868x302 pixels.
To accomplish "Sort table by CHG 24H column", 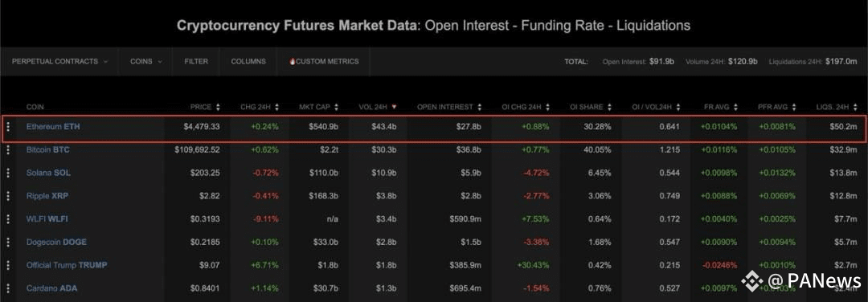I will click(260, 107).
